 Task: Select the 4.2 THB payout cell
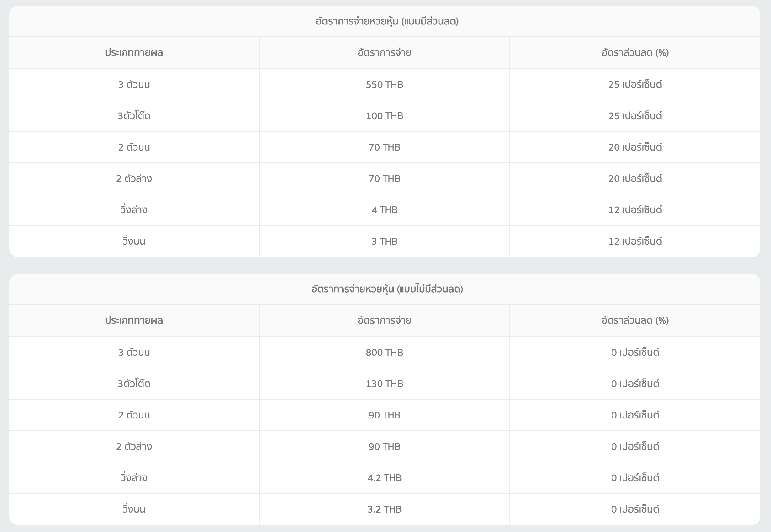click(x=384, y=478)
